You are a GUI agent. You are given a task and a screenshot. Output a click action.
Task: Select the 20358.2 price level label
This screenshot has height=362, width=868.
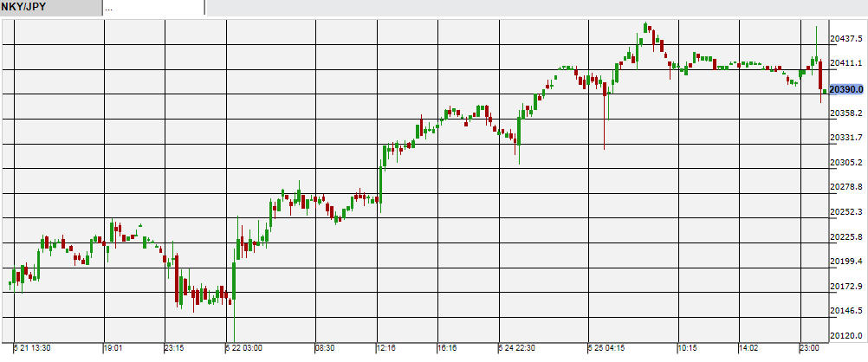[x=846, y=113]
